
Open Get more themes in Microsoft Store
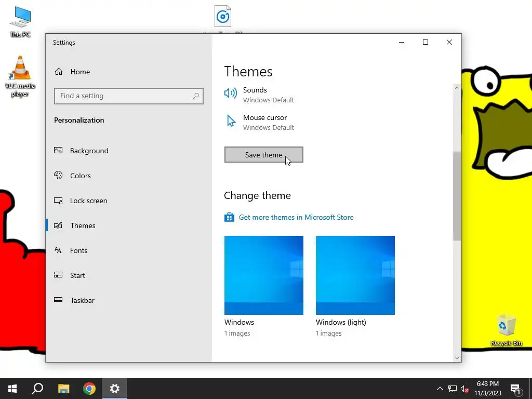coord(296,217)
